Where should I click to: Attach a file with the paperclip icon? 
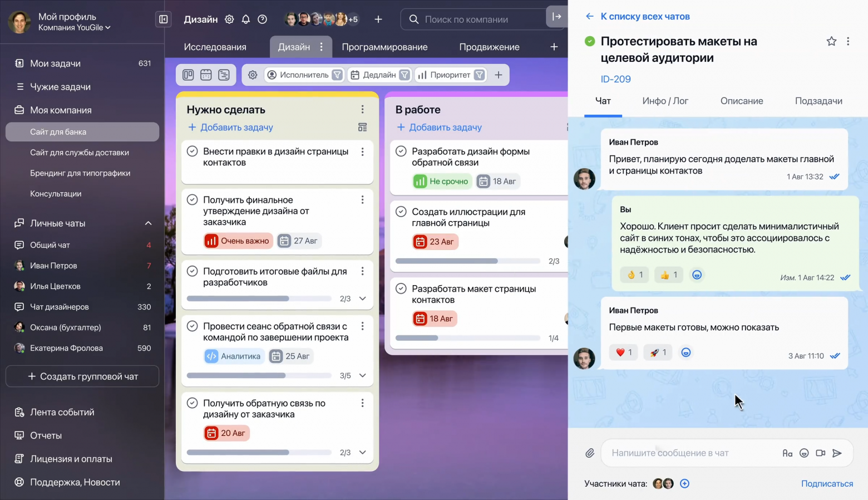tap(590, 453)
